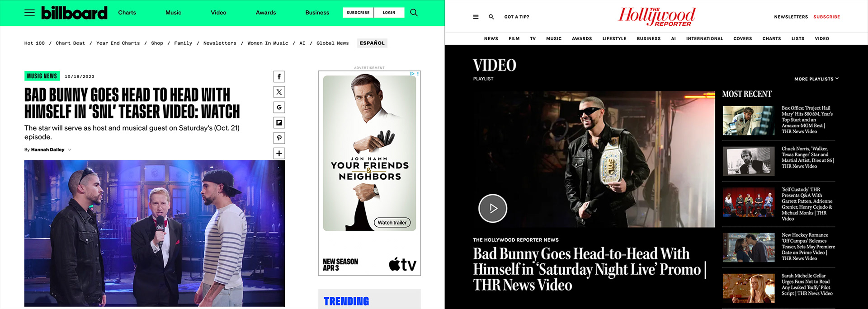The height and width of the screenshot is (309, 868).
Task: Share article on X
Action: pos(279,92)
